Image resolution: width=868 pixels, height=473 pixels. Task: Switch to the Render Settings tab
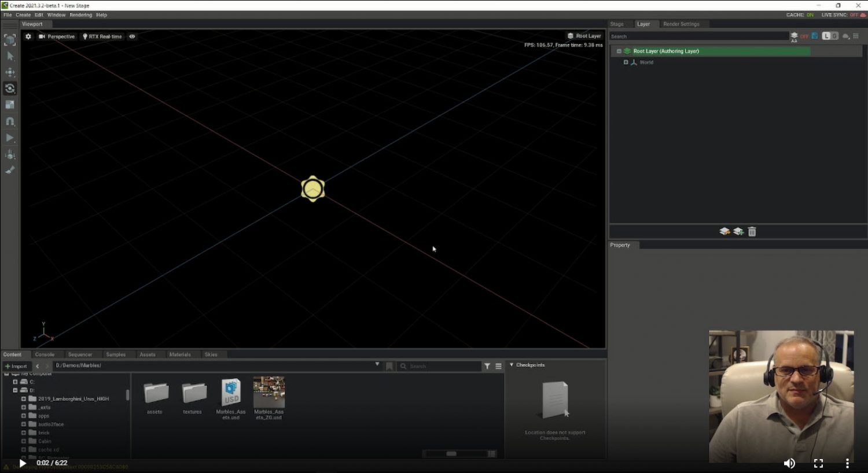coord(681,24)
